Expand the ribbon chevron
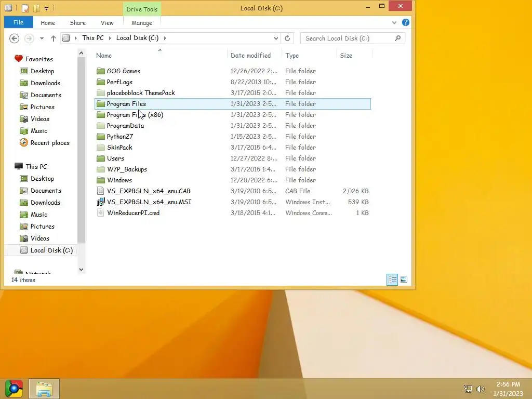Image resolution: width=532 pixels, height=399 pixels. 394,23
